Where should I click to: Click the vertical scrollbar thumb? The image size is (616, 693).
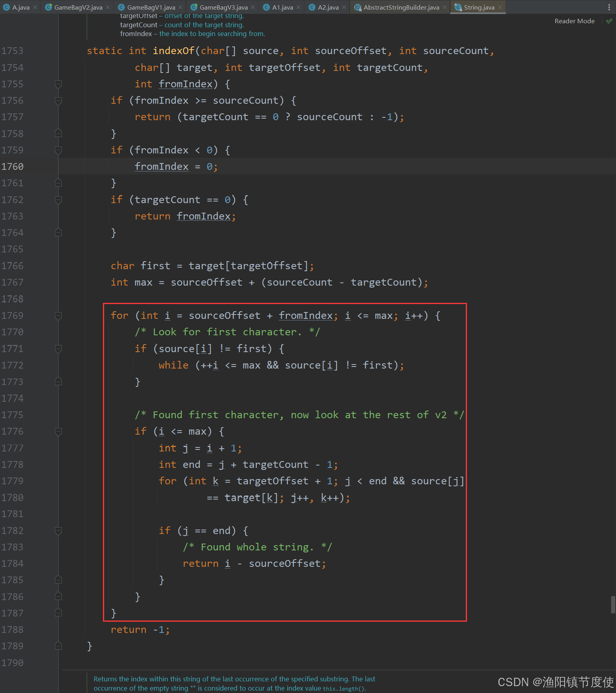[x=613, y=604]
